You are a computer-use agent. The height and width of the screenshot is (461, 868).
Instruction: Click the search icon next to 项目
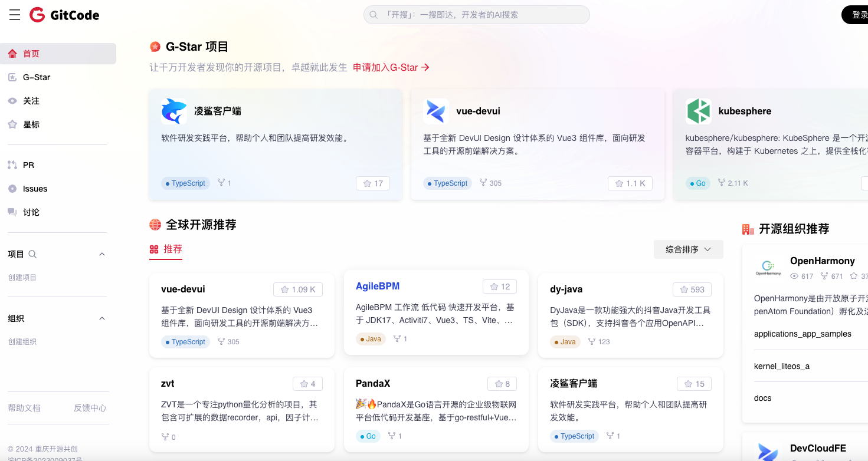pos(33,254)
